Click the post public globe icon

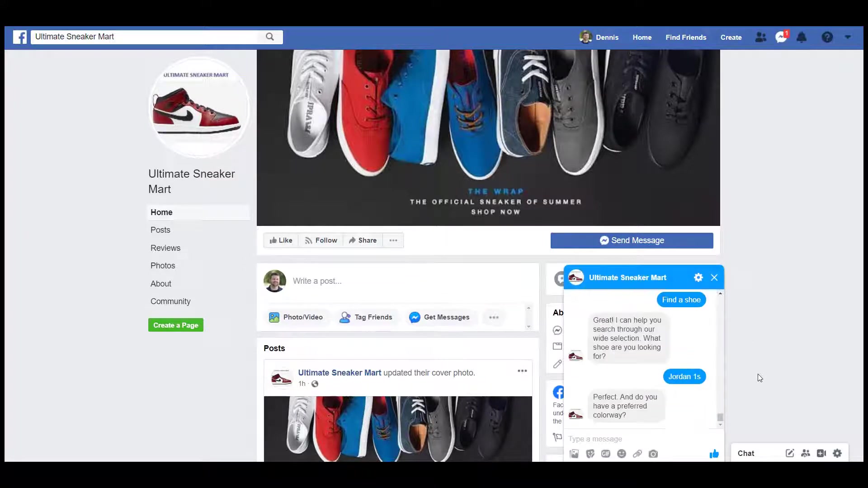pos(315,384)
